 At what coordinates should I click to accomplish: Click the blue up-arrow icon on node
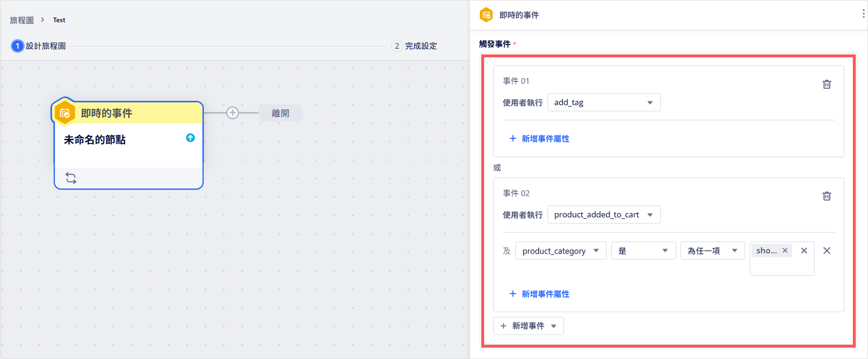click(x=190, y=138)
